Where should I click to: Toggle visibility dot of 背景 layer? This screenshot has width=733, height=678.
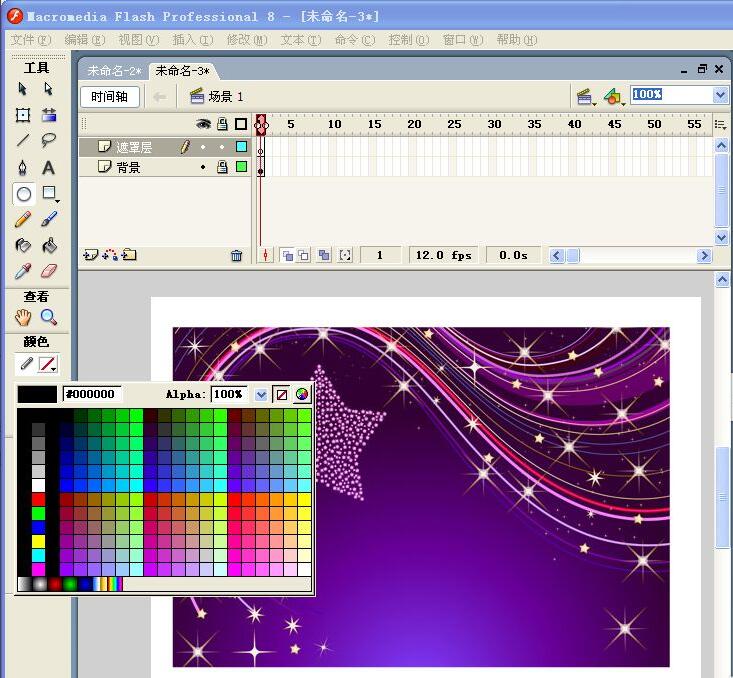click(203, 167)
